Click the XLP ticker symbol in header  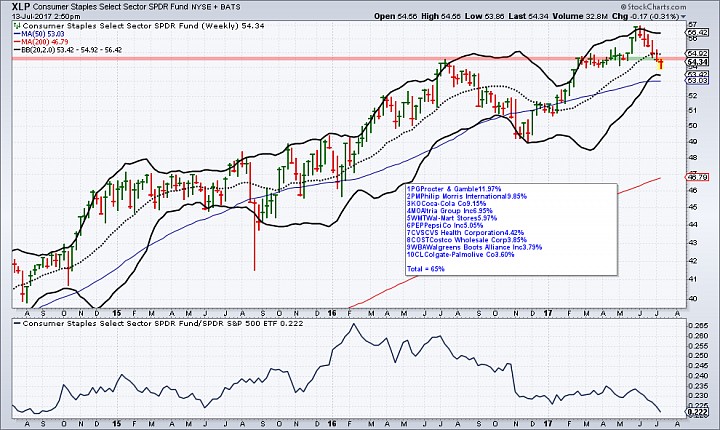pyautogui.click(x=21, y=7)
